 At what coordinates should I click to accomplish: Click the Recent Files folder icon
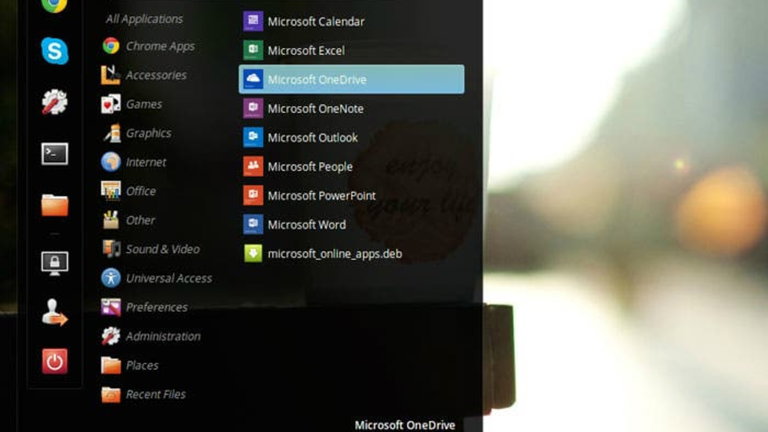(x=111, y=394)
